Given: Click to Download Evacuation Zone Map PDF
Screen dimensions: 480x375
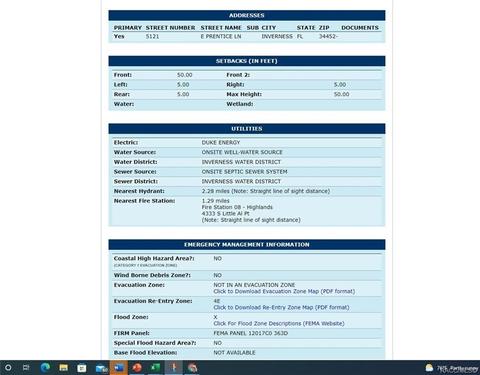Looking at the screenshot, I should [284, 291].
